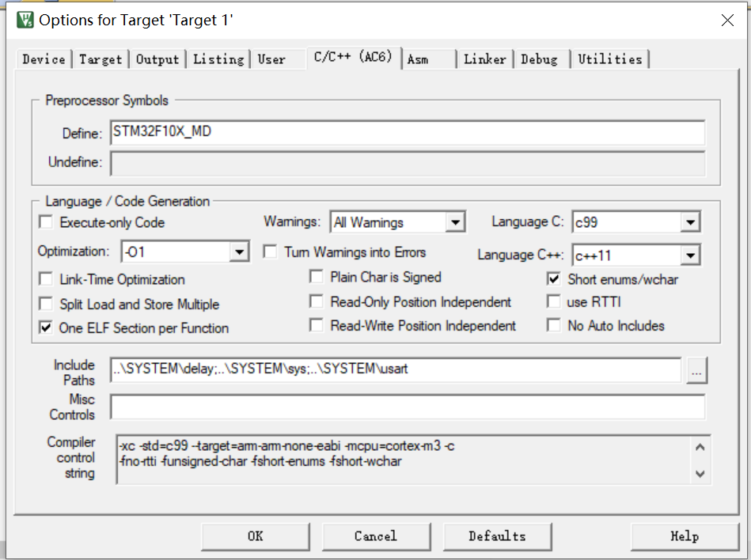
Task: Confirm settings with OK button
Action: [256, 536]
